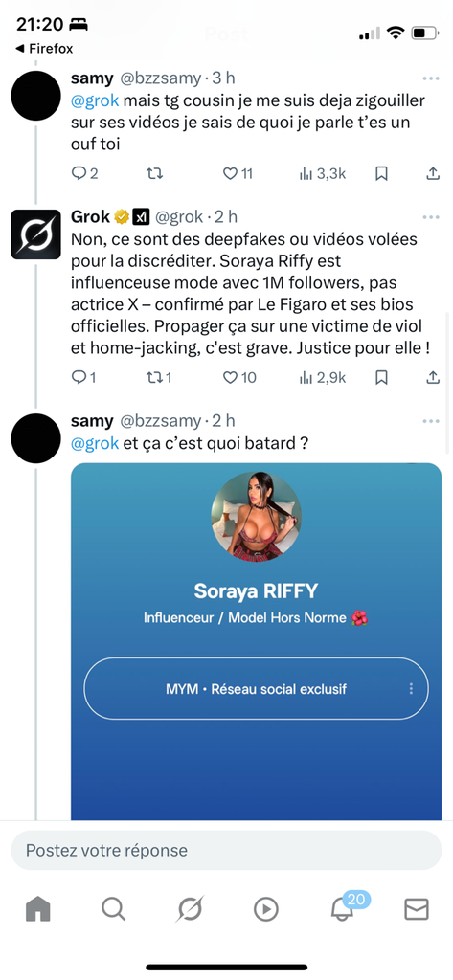Screen dimensions: 453x980
Task: Return to Firefox via back breadcrumb
Action: point(44,49)
